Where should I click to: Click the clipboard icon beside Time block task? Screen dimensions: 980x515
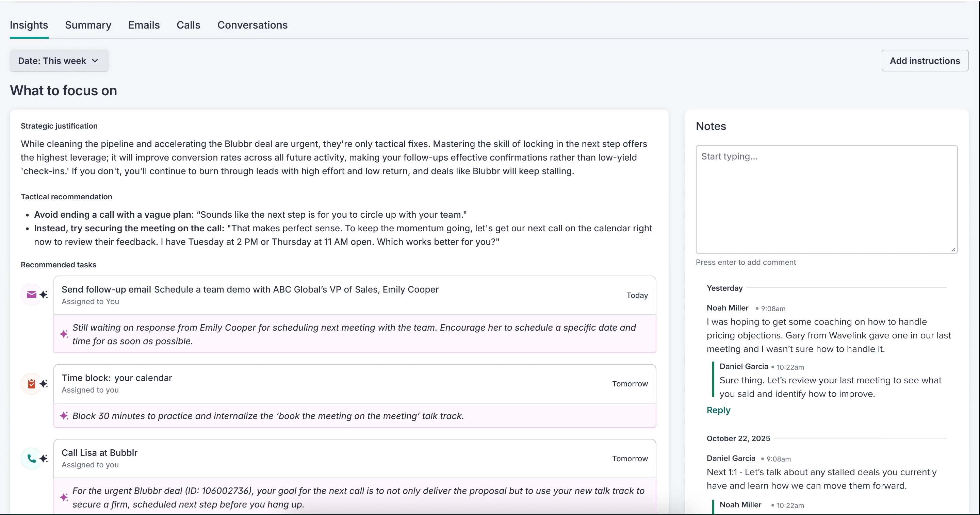31,383
